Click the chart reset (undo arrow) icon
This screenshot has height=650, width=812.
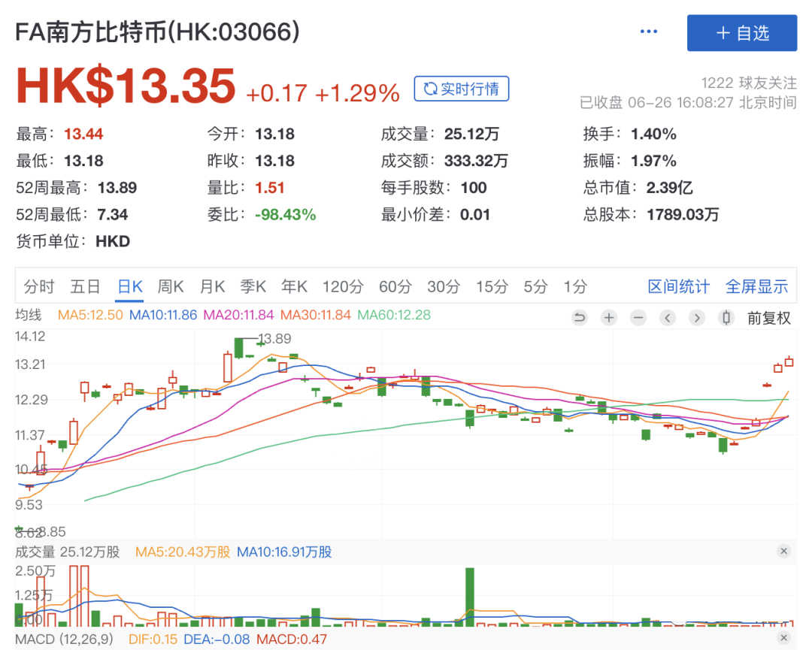(579, 318)
